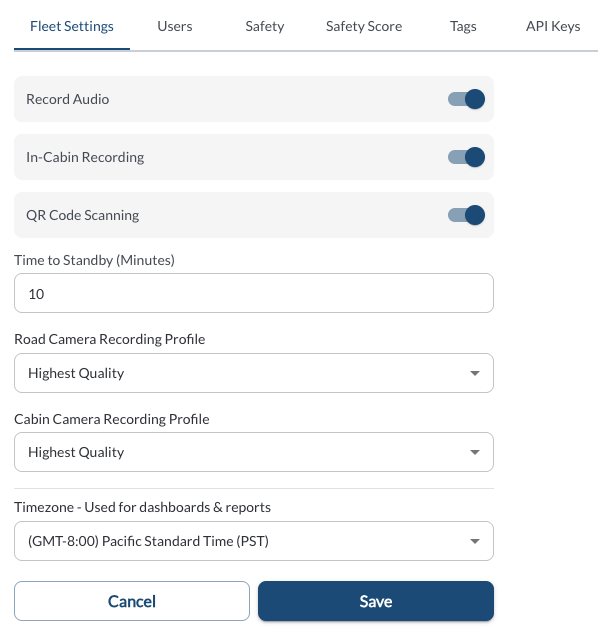Screen dimensions: 614x638
Task: Click the Record Audio label text
Action: [x=68, y=99]
